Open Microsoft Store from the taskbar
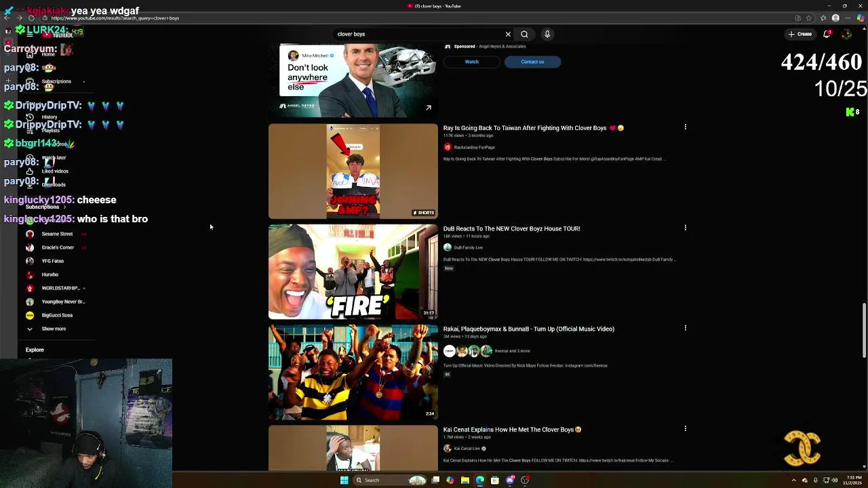868x488 pixels. pos(495,480)
